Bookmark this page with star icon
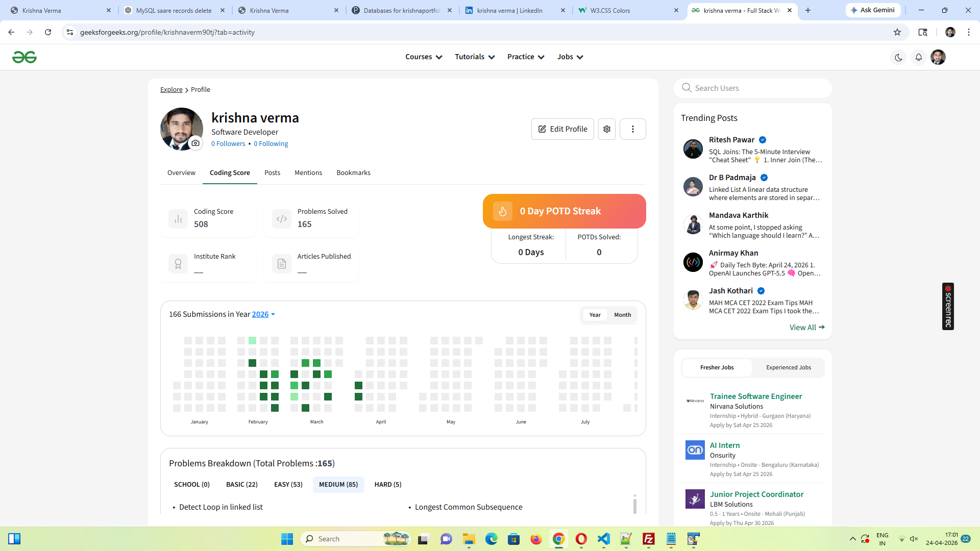Image resolution: width=980 pixels, height=551 pixels. coord(897,32)
